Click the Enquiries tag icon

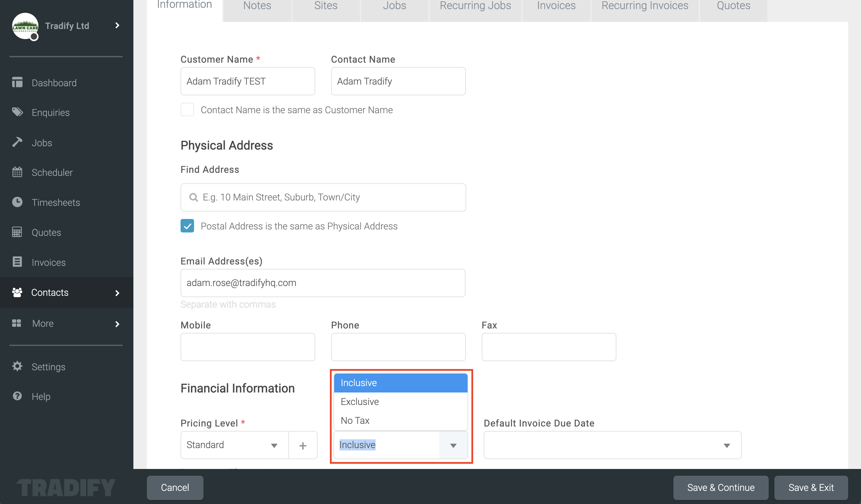click(17, 112)
